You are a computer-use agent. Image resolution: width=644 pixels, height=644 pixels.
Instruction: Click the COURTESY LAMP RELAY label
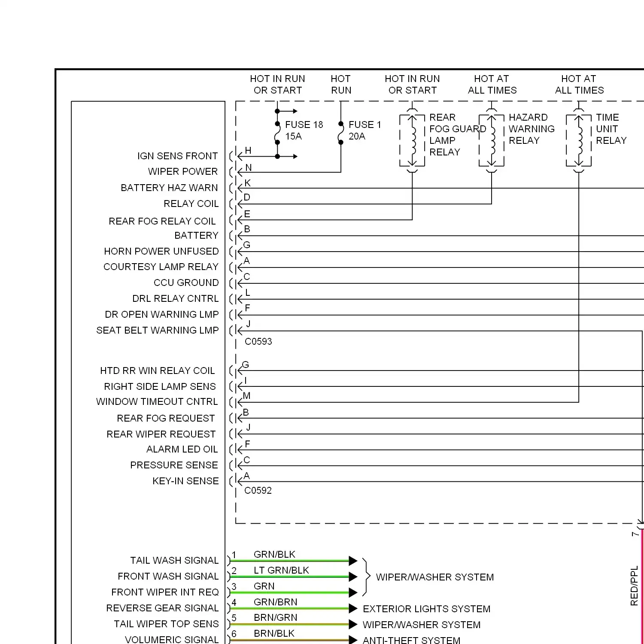(x=161, y=267)
